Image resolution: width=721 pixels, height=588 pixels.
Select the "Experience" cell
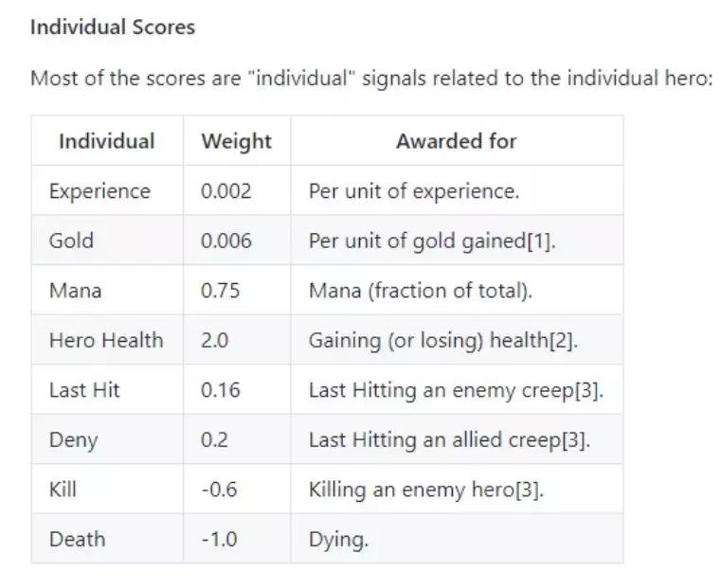pos(99,191)
